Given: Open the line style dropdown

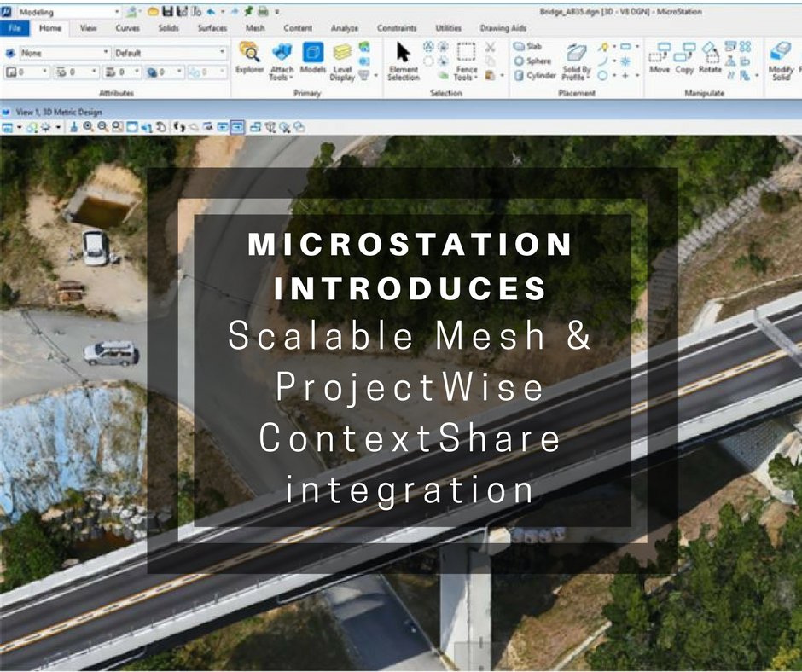Looking at the screenshot, I should (76, 72).
